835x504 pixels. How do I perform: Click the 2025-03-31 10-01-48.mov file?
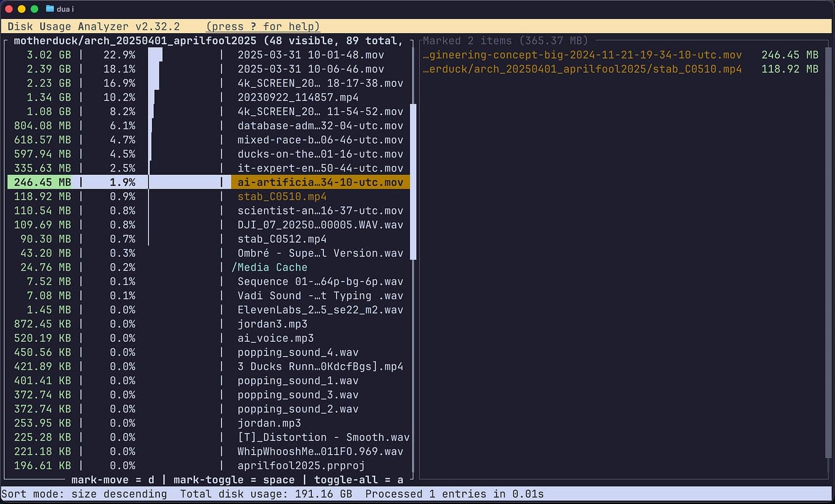(x=310, y=55)
